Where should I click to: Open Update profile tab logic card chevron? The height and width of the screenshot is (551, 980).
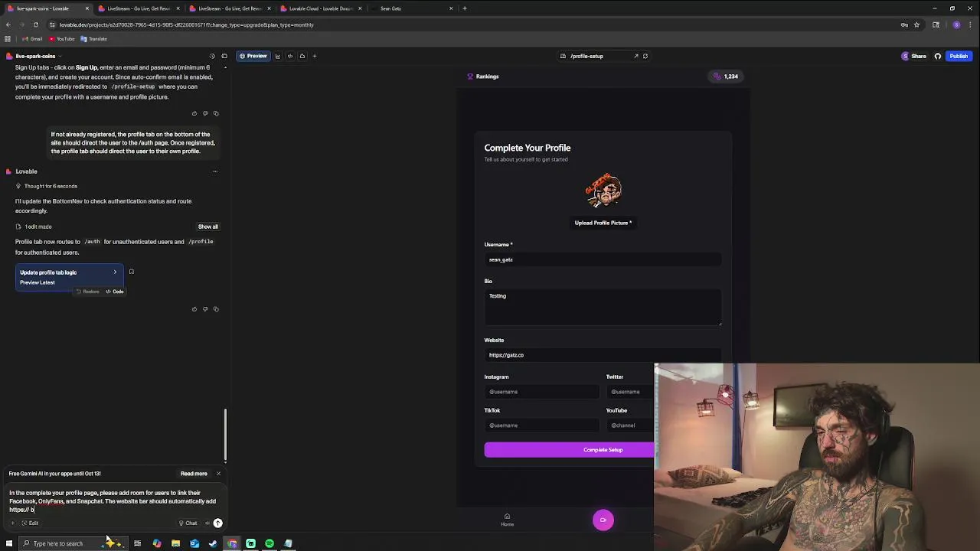tap(115, 272)
